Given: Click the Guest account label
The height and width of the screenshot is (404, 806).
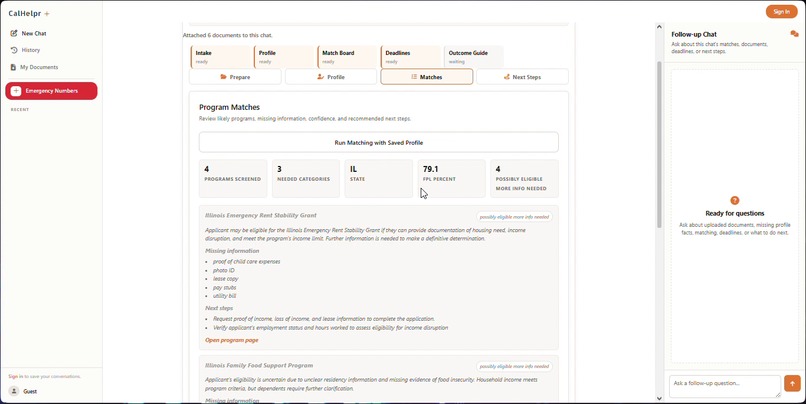Looking at the screenshot, I should pos(30,392).
